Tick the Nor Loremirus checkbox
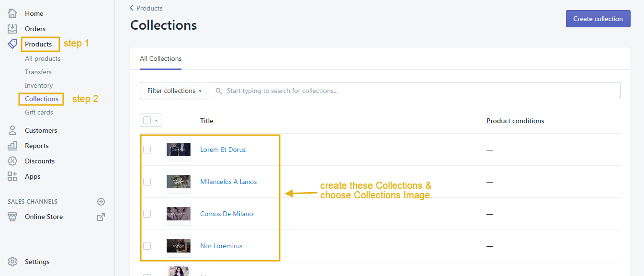644x276 pixels. point(147,246)
